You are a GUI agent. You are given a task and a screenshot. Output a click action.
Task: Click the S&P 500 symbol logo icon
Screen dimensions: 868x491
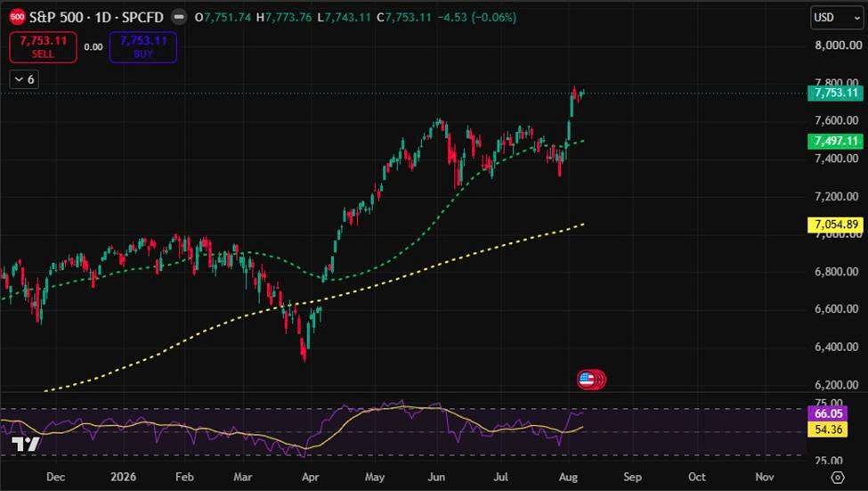(x=17, y=17)
